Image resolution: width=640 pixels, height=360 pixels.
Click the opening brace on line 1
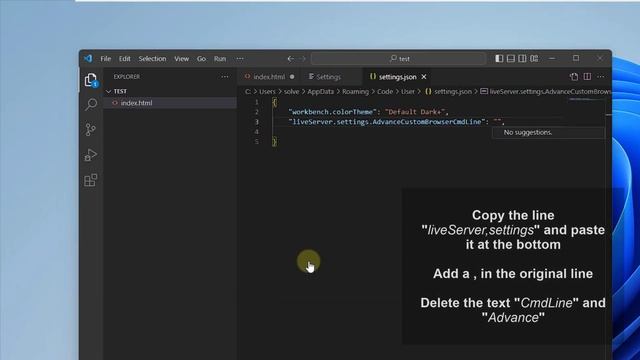point(274,102)
